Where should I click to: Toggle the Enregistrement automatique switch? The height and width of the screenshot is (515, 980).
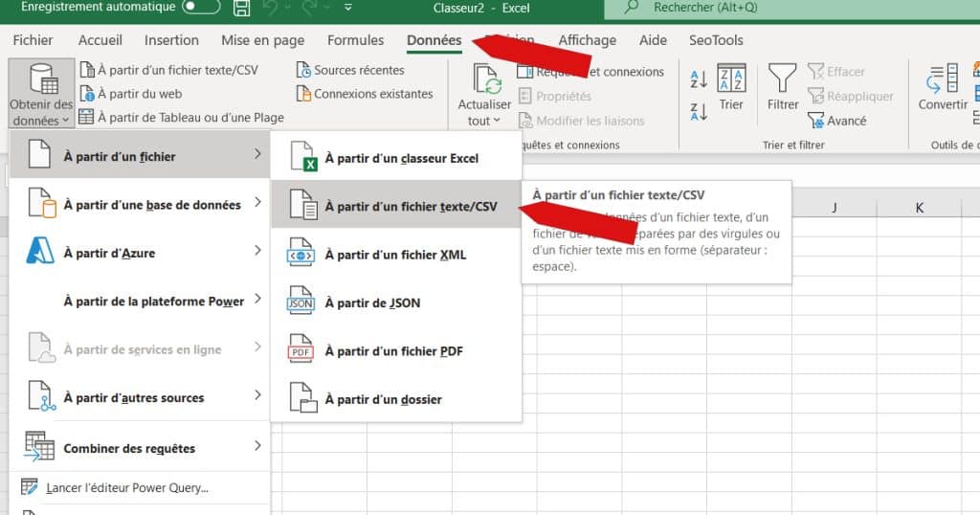pyautogui.click(x=201, y=7)
